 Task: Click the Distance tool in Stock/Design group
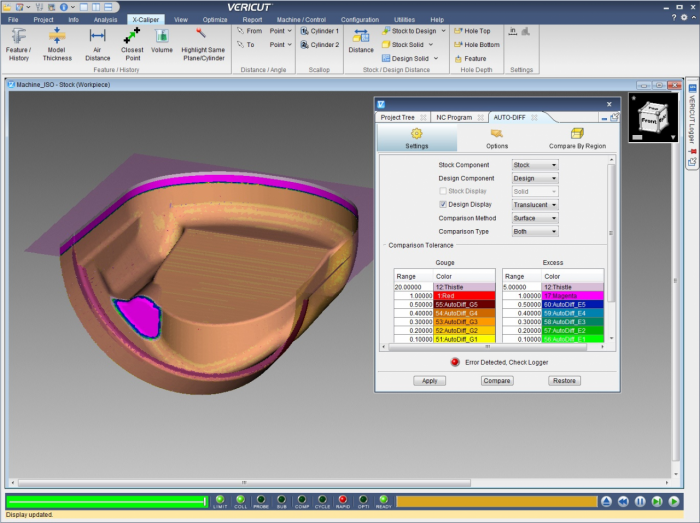pos(361,40)
